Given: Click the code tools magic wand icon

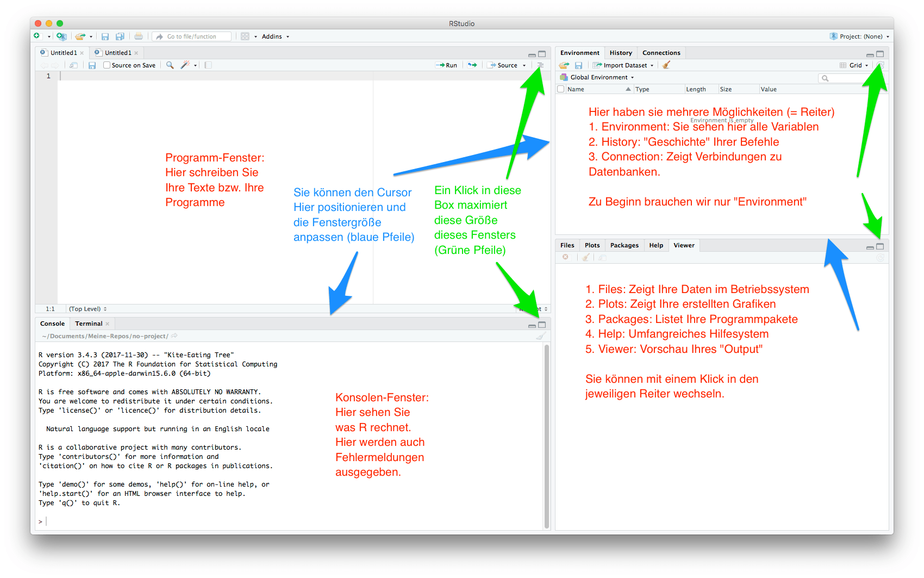Looking at the screenshot, I should click(x=185, y=65).
